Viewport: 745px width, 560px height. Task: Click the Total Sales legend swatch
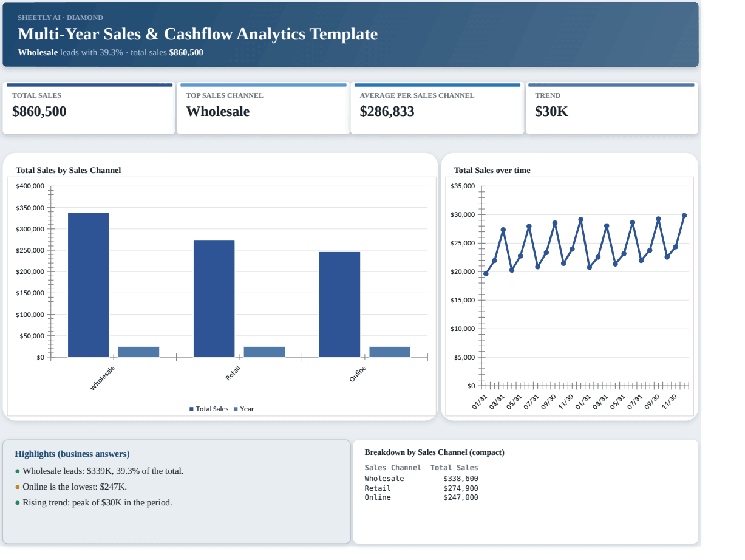pos(192,409)
